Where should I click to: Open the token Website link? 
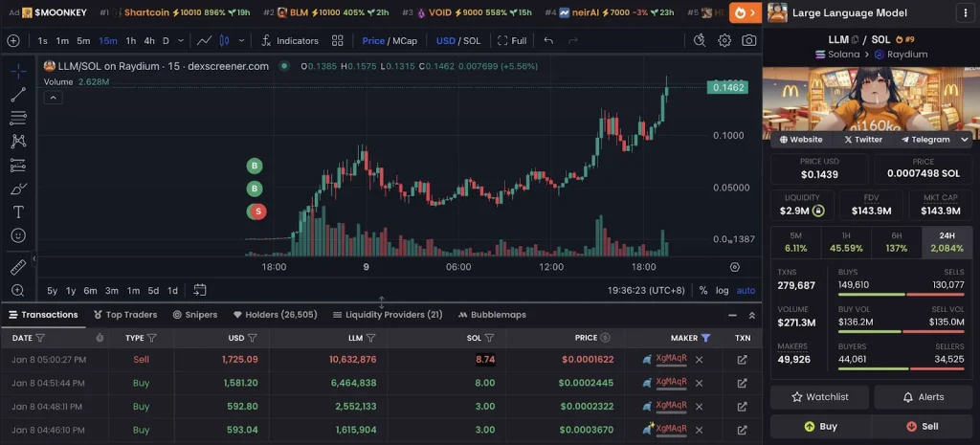801,140
